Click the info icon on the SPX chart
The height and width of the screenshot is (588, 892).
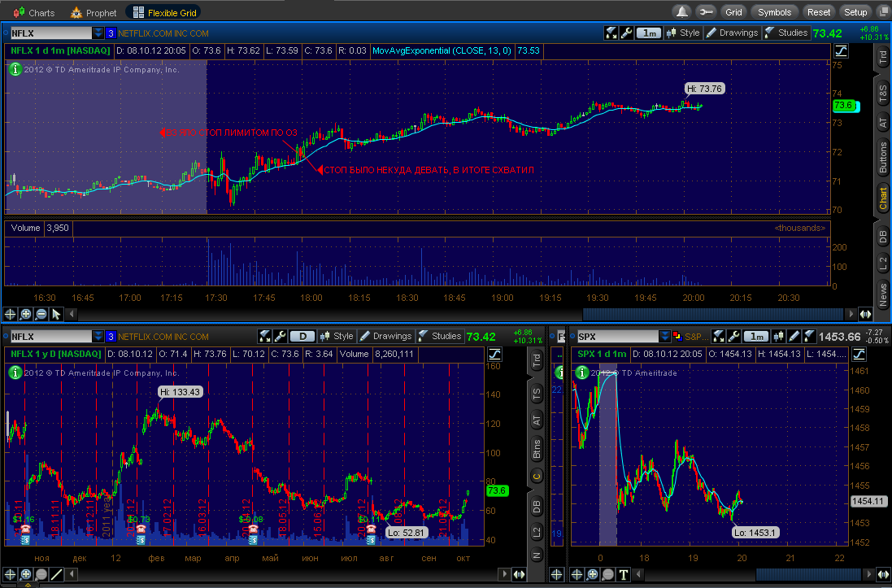tap(581, 372)
